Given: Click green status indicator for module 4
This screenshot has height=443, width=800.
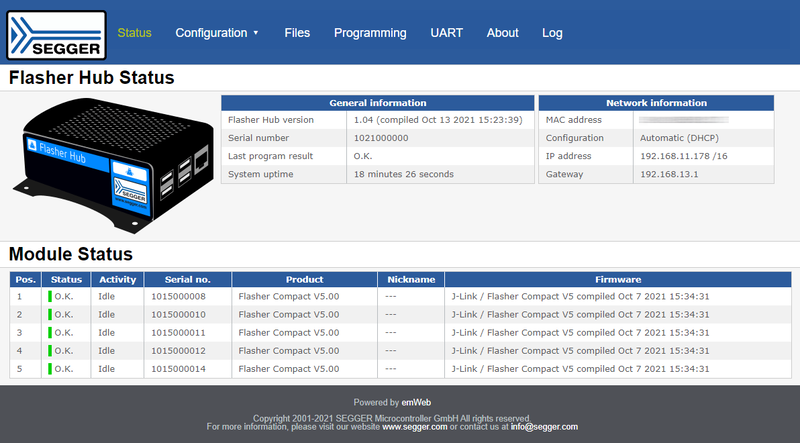Looking at the screenshot, I should click(49, 351).
